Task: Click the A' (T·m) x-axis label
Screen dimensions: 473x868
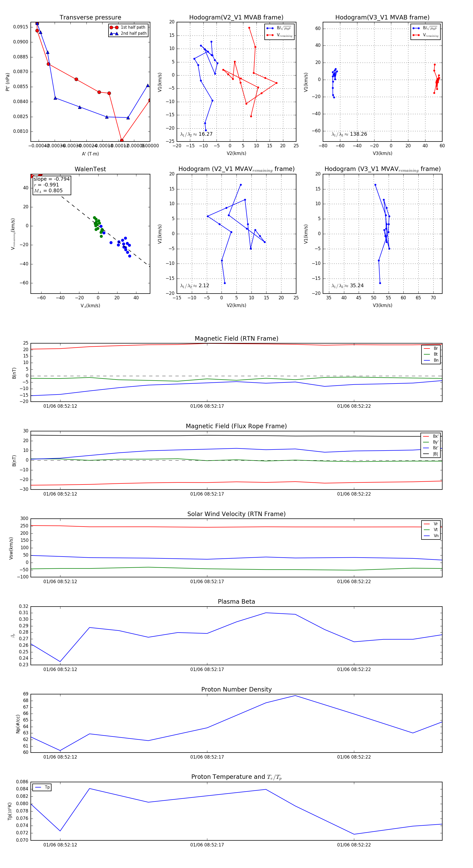Action: 90,154
